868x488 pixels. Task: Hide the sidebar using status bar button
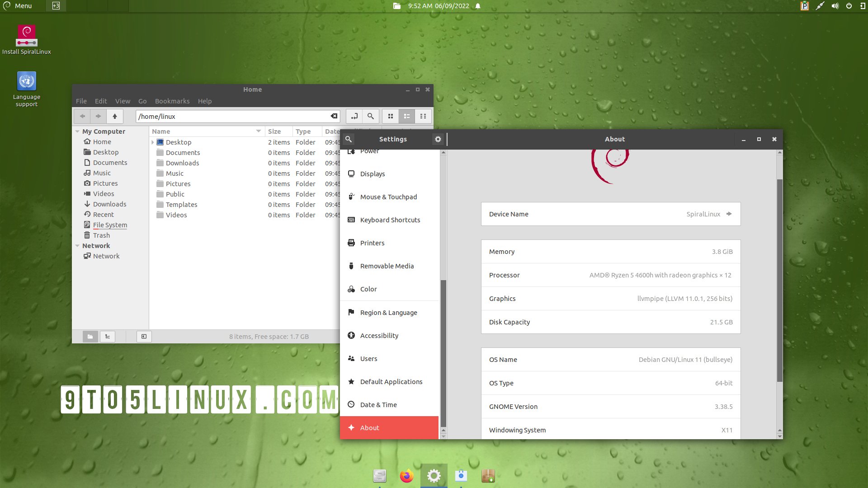tap(144, 336)
